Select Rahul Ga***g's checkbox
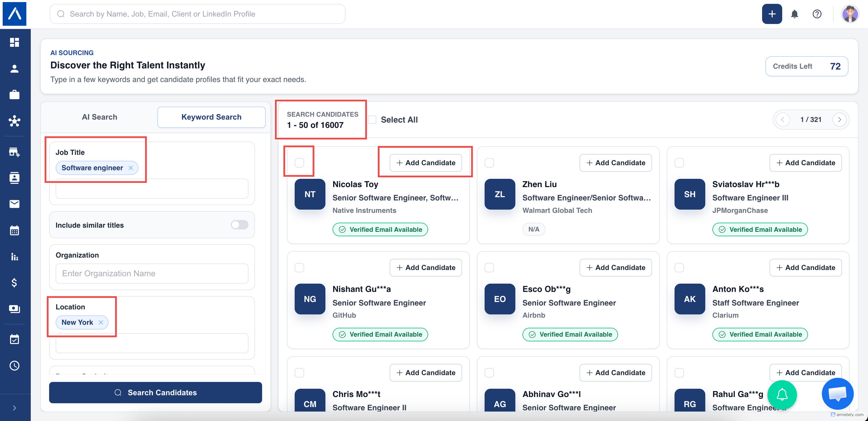868x421 pixels. [679, 372]
